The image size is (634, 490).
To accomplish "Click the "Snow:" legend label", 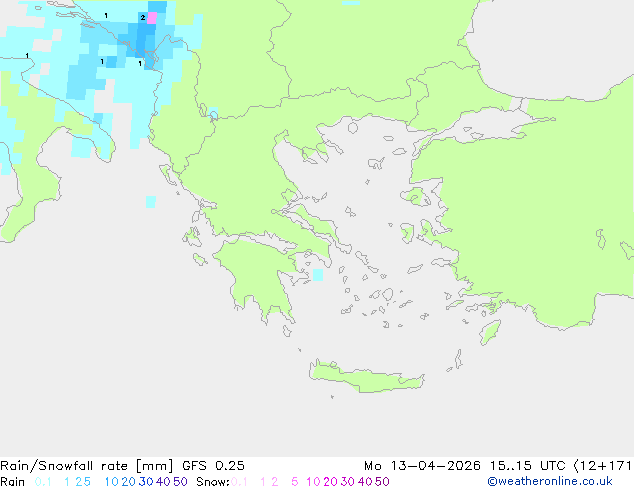I will tap(213, 482).
